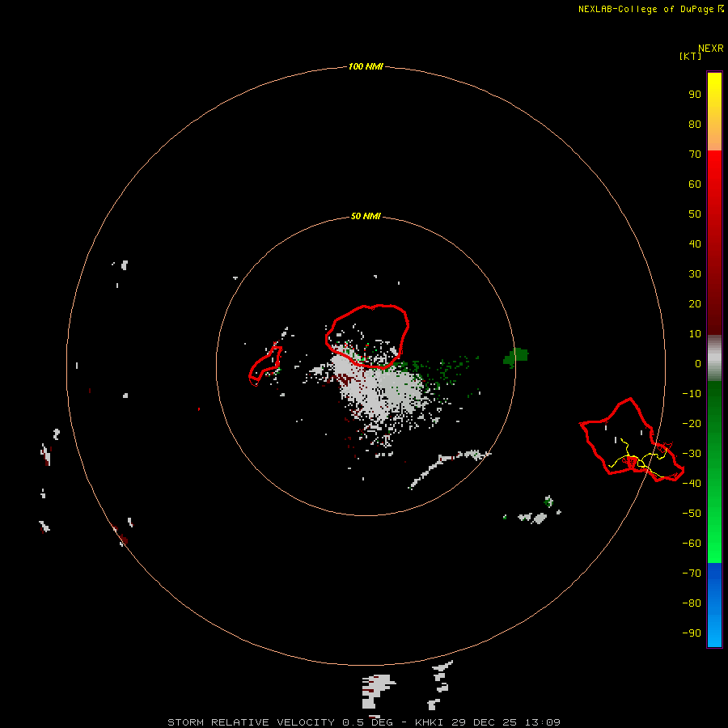Click the 0 value on the scale

click(698, 363)
